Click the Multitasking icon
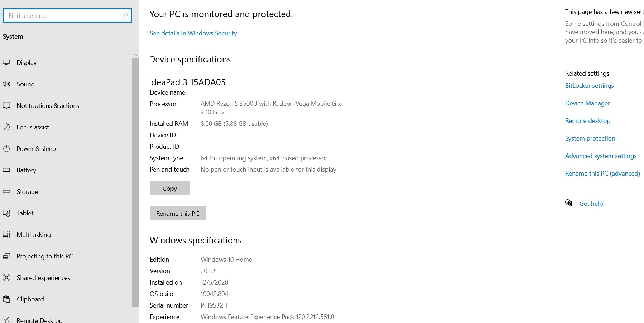This screenshot has height=323, width=644. 6,234
